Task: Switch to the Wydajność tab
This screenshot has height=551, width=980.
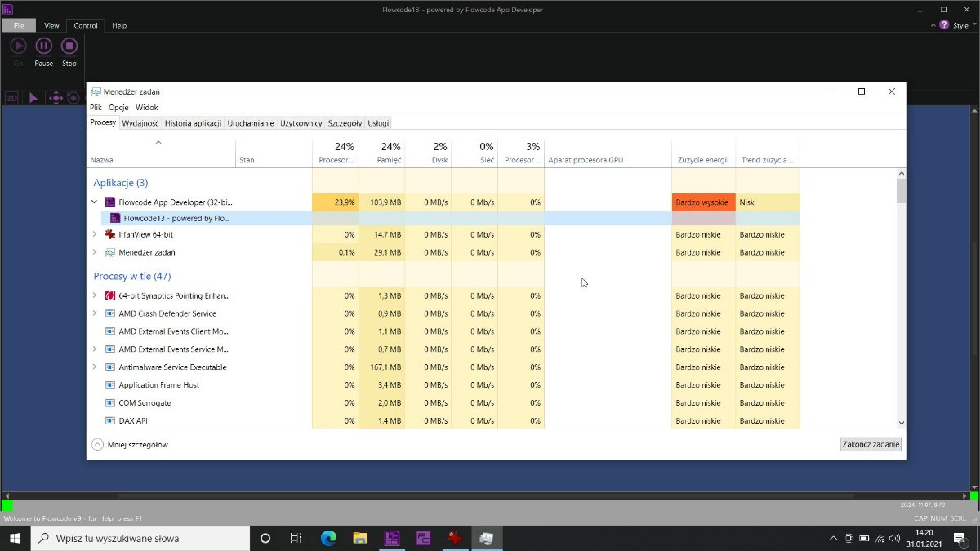Action: (140, 123)
